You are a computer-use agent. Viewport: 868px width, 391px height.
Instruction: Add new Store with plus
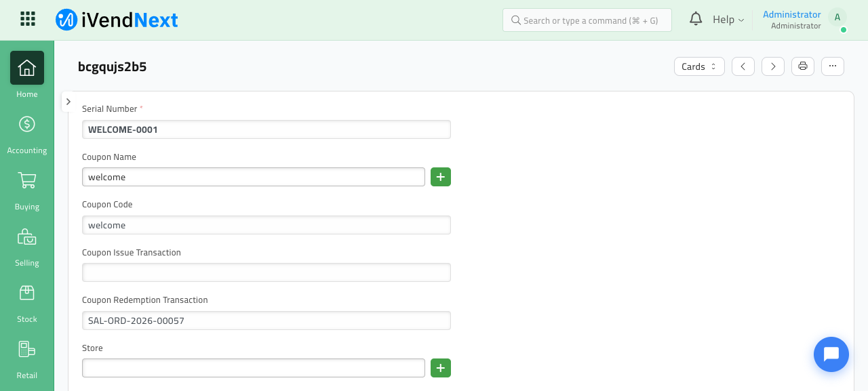click(441, 368)
